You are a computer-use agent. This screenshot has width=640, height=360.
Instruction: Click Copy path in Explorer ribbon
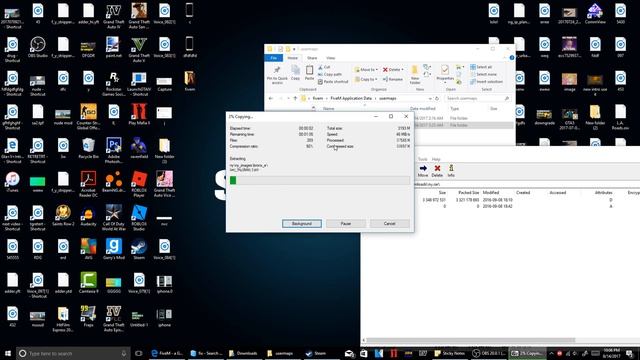[x=330, y=74]
